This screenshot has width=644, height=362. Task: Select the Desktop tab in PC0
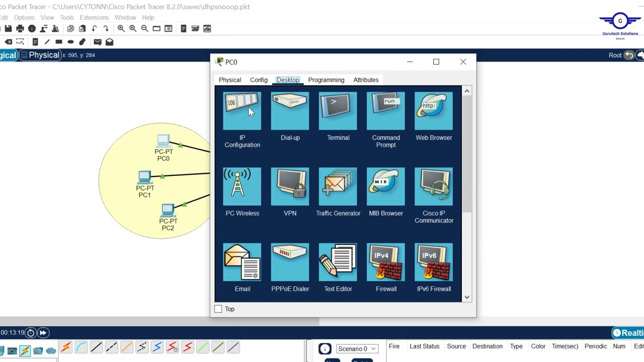click(x=288, y=80)
